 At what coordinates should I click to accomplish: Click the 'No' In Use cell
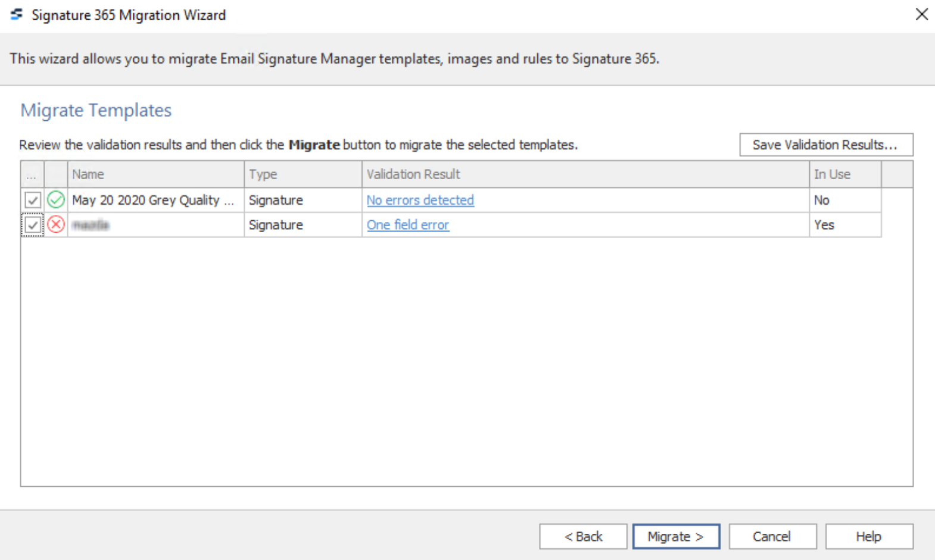[845, 200]
